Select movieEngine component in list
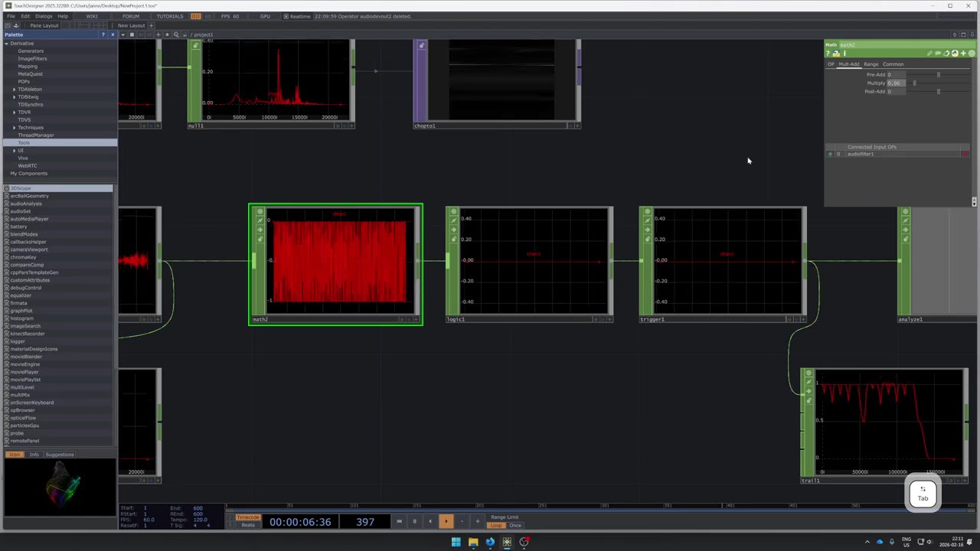The width and height of the screenshot is (980, 551). point(25,364)
